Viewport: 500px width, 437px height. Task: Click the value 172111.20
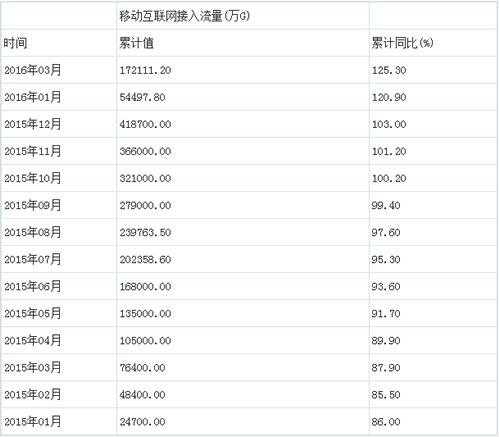pyautogui.click(x=145, y=70)
